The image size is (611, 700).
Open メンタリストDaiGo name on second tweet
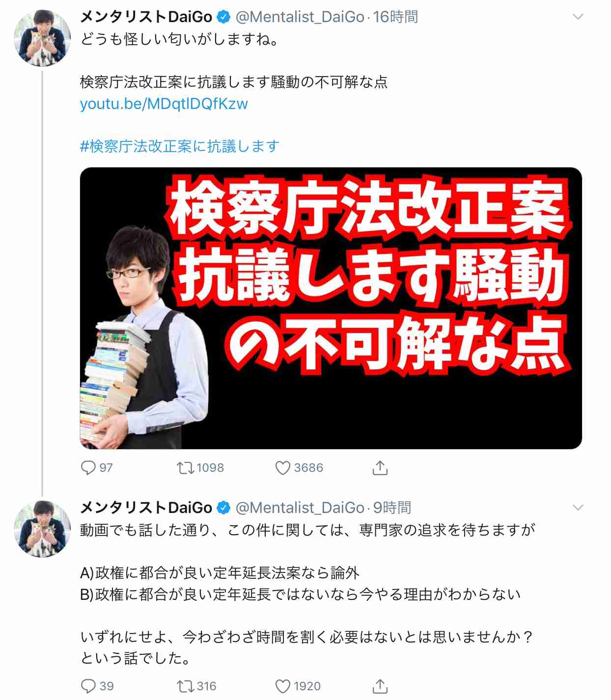[146, 508]
